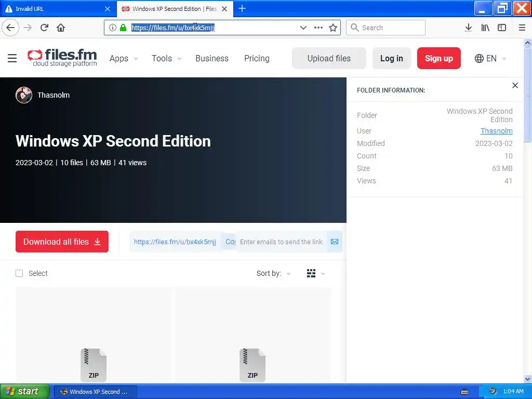Toggle the sidebar view icon

tap(502, 28)
